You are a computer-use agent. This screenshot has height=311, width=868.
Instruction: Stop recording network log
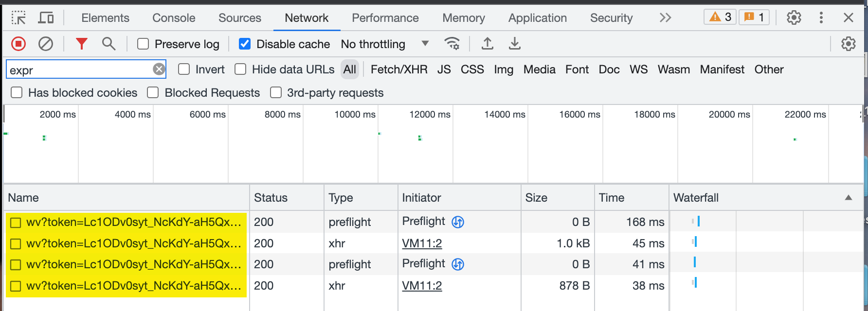point(18,44)
